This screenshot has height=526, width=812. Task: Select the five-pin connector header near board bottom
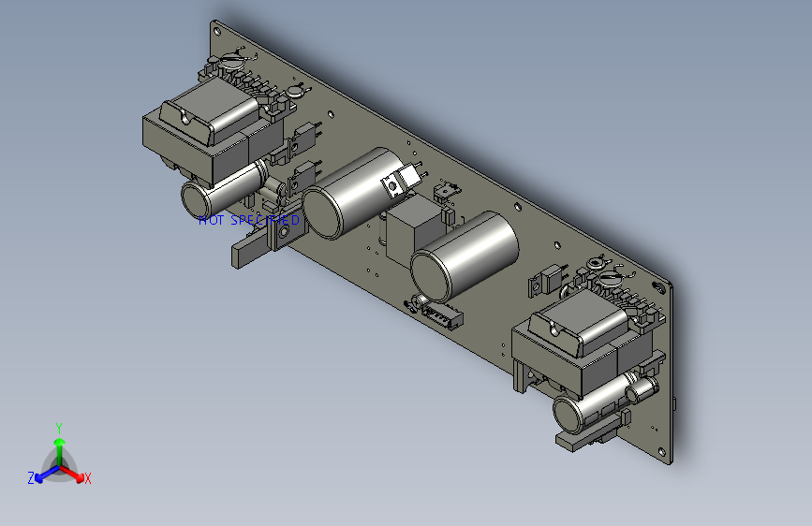tap(442, 315)
